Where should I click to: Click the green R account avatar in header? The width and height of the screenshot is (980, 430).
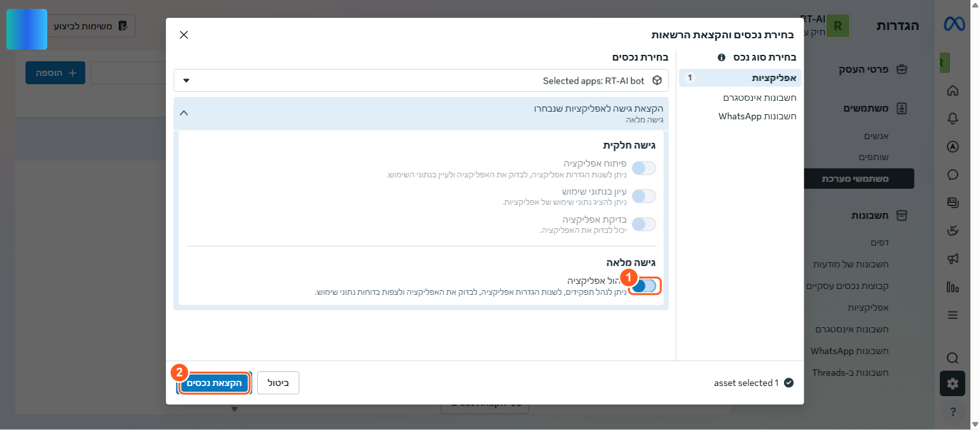click(x=838, y=27)
